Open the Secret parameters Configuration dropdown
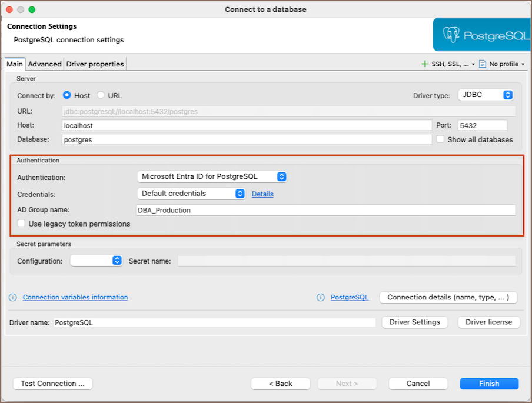Image resolution: width=532 pixels, height=403 pixels. click(96, 261)
